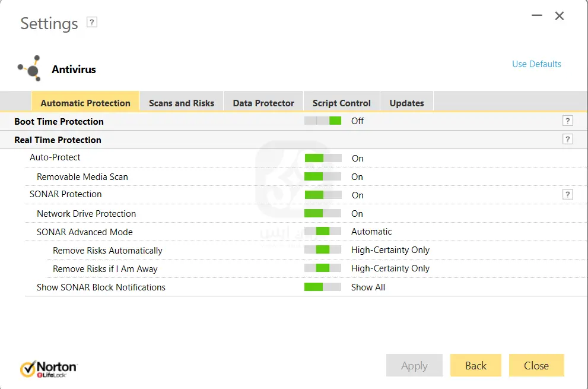Open help for Real Time Protection

pos(568,139)
